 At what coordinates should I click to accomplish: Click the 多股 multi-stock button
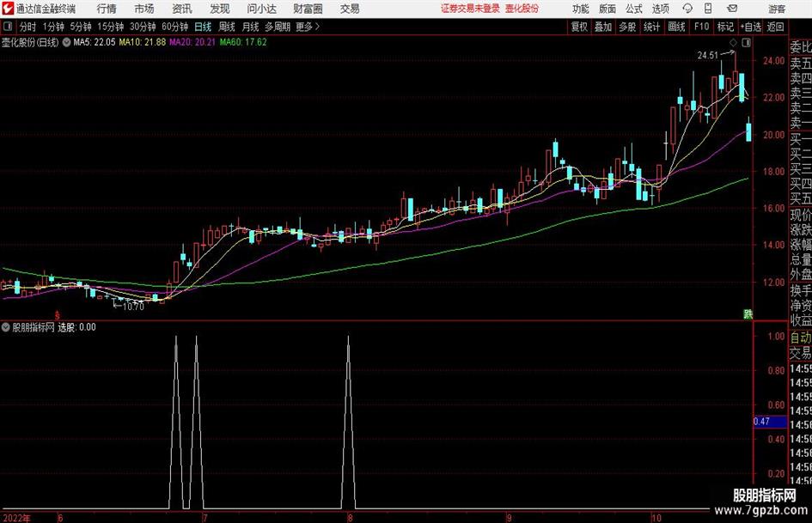click(627, 27)
